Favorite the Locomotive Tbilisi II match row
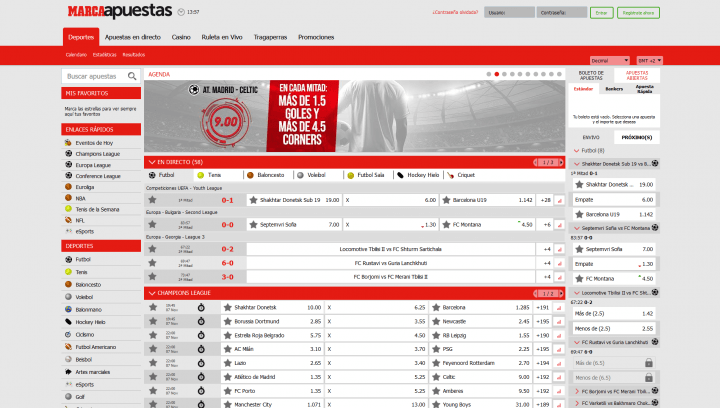The width and height of the screenshot is (720, 408). 152,249
